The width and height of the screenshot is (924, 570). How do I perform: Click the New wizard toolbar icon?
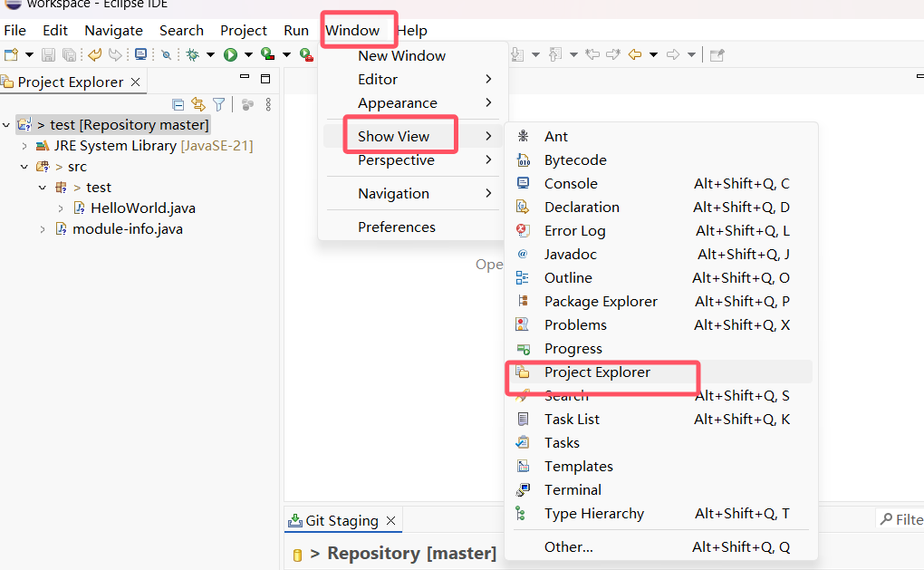click(x=11, y=54)
